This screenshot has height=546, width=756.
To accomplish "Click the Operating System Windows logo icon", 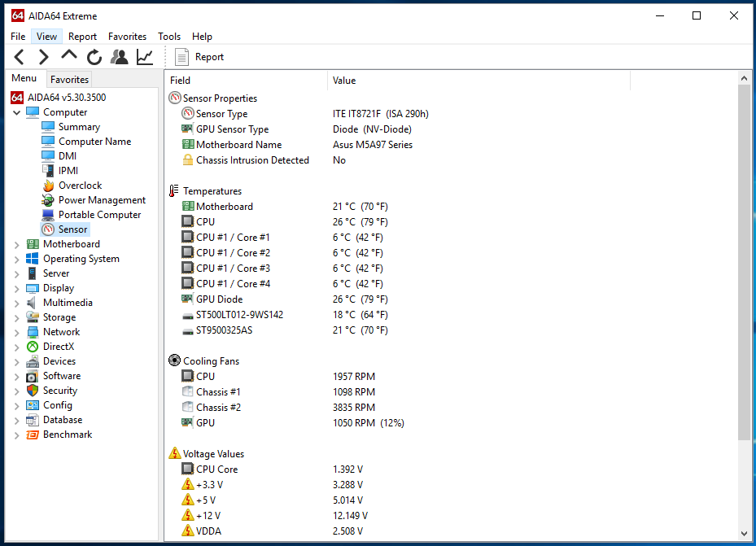I will [x=33, y=258].
